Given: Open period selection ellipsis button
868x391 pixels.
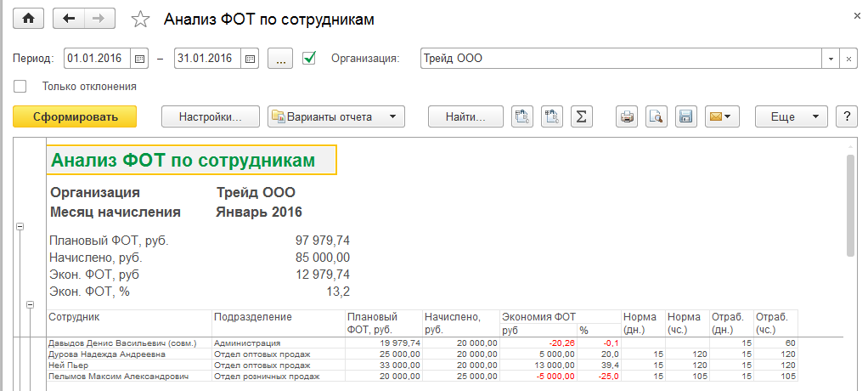Looking at the screenshot, I should [x=280, y=58].
